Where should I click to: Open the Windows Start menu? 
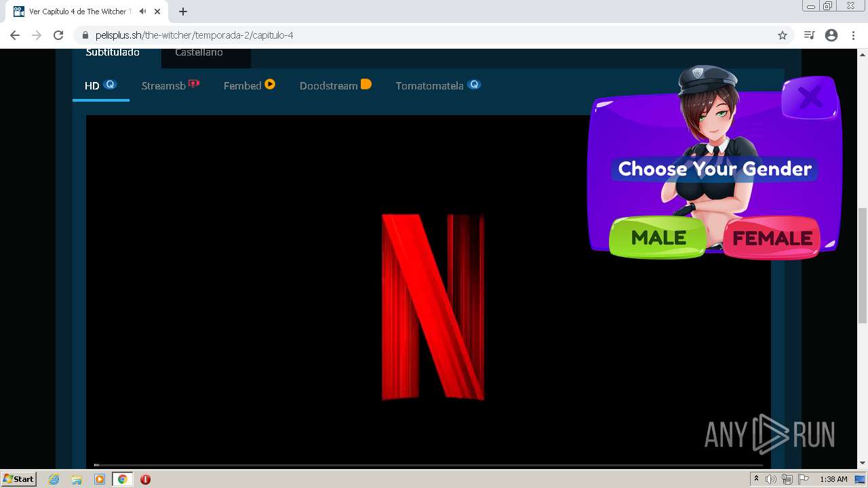coord(18,479)
